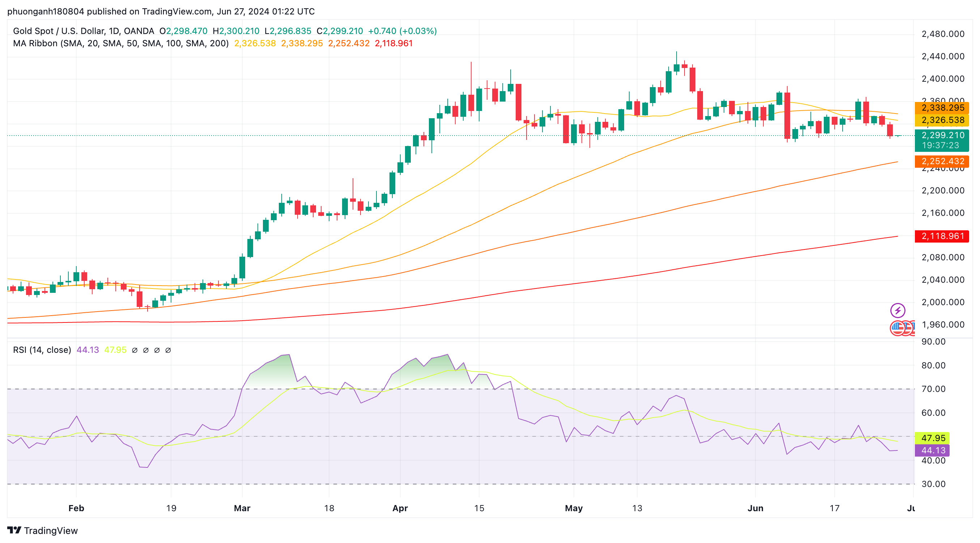Click the SMA 100 value 2,252.432 in legend
Image resolution: width=980 pixels, height=543 pixels.
pos(349,43)
